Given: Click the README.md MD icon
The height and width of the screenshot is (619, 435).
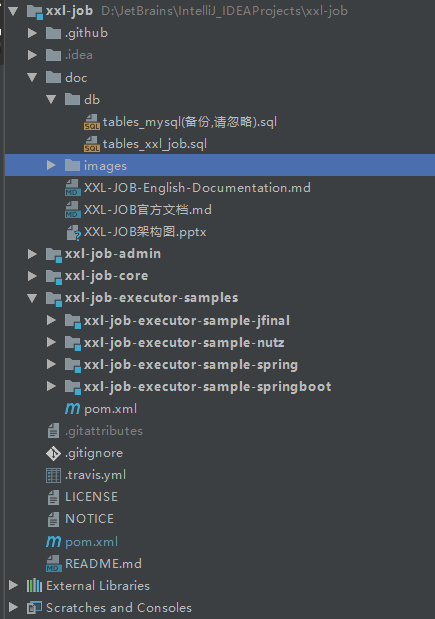Looking at the screenshot, I should click(x=53, y=564).
